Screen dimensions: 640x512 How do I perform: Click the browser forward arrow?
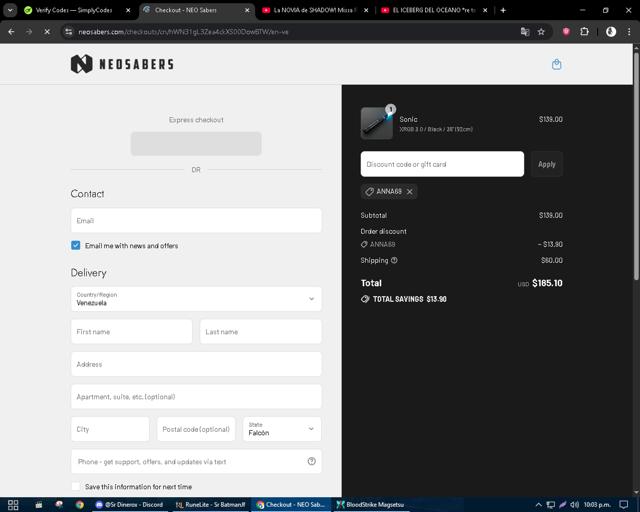pyautogui.click(x=29, y=31)
